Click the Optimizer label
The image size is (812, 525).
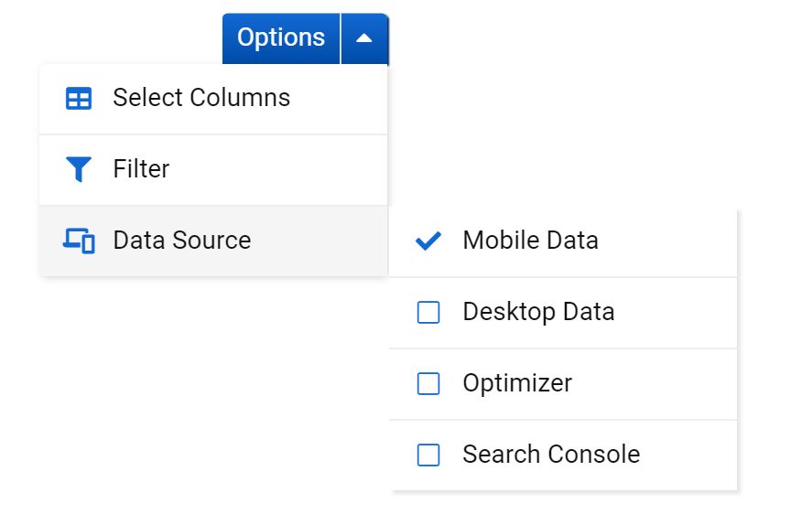517,383
